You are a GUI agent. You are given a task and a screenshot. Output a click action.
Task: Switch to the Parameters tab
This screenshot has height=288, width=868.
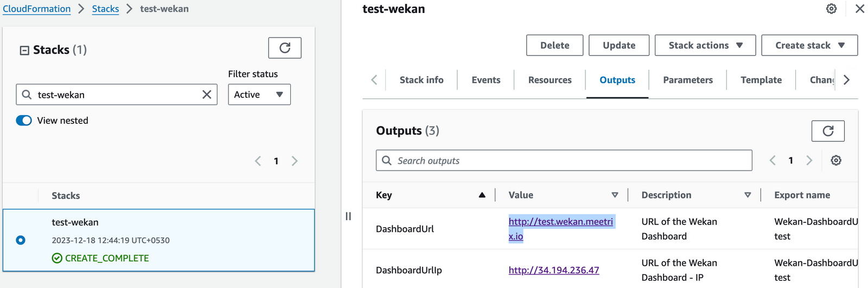tap(688, 80)
